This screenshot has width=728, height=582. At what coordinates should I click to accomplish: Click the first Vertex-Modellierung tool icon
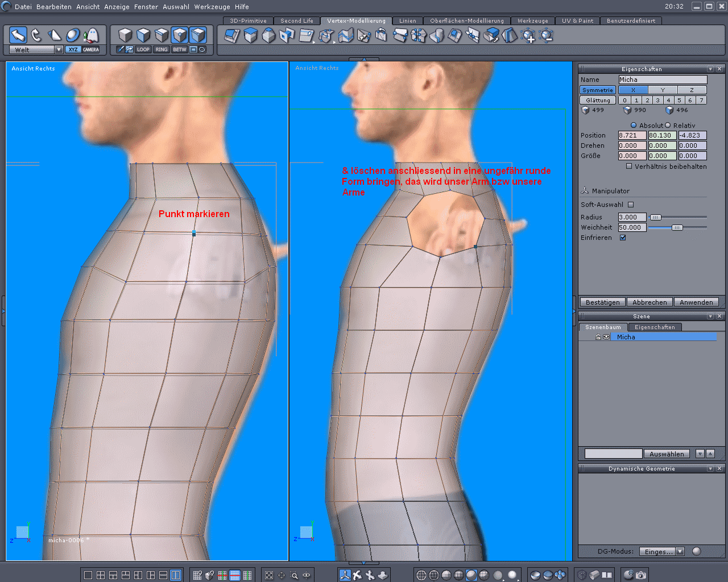coord(232,36)
